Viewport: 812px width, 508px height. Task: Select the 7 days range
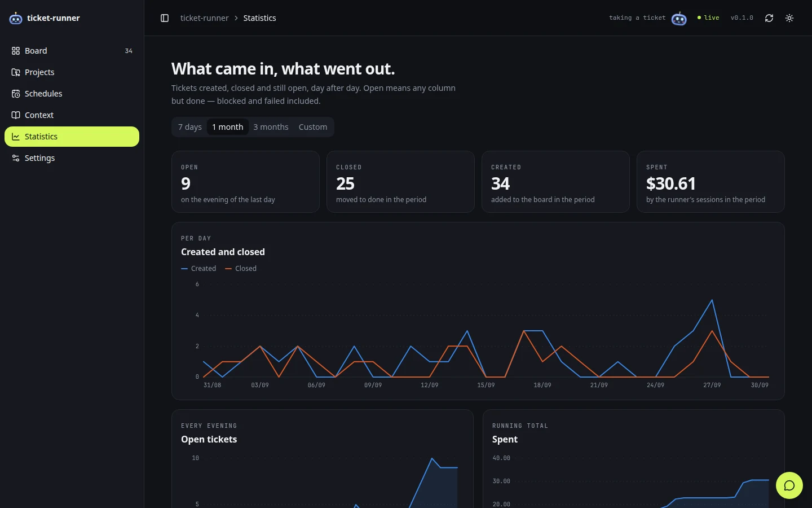pyautogui.click(x=190, y=127)
